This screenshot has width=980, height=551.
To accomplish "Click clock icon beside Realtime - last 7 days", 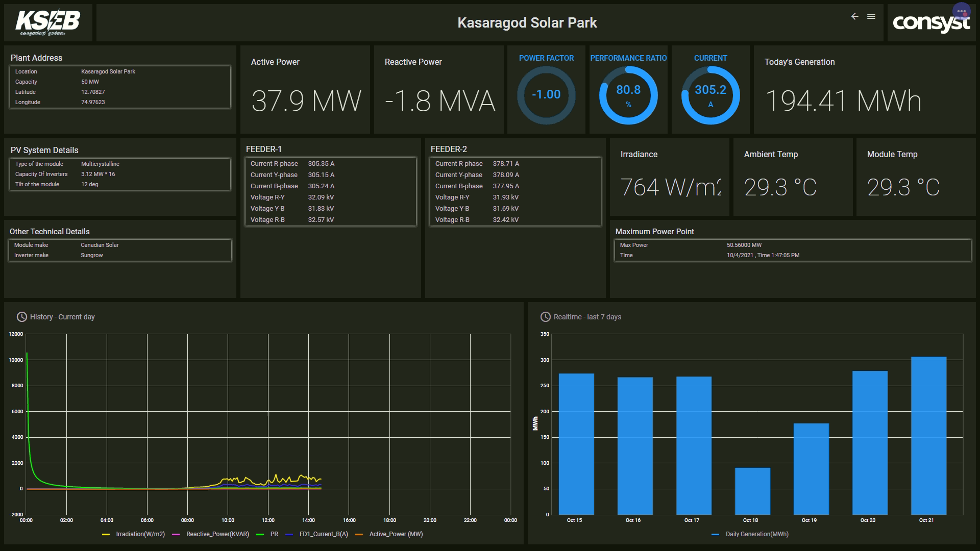I will pyautogui.click(x=545, y=317).
